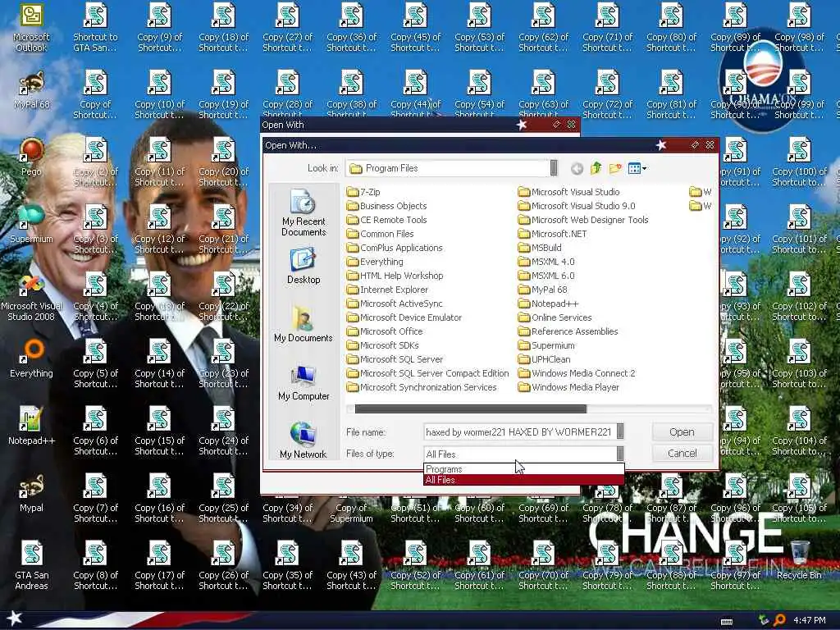Select the Common Files folder
This screenshot has height=630, width=840.
(x=381, y=234)
